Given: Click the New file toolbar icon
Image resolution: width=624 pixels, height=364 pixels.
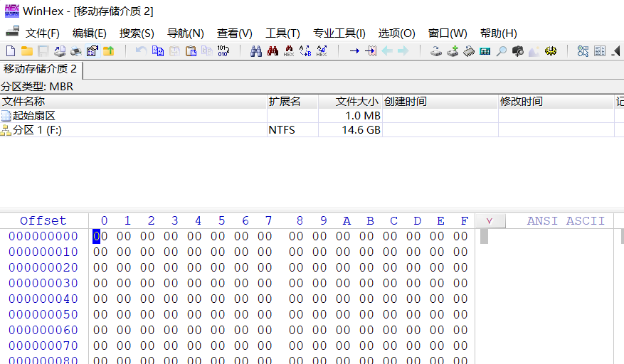Looking at the screenshot, I should [x=11, y=51].
